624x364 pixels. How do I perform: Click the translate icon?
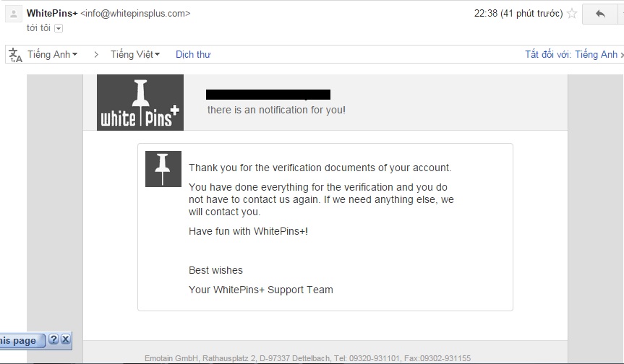14,55
